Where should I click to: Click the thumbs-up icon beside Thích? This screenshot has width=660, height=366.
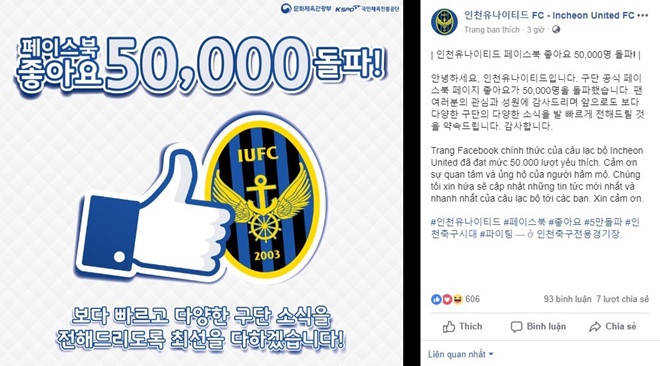click(x=449, y=327)
